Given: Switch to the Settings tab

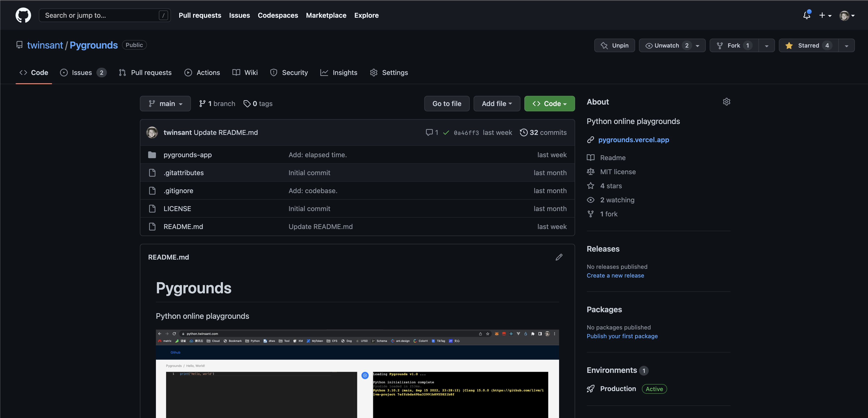Looking at the screenshot, I should tap(389, 72).
